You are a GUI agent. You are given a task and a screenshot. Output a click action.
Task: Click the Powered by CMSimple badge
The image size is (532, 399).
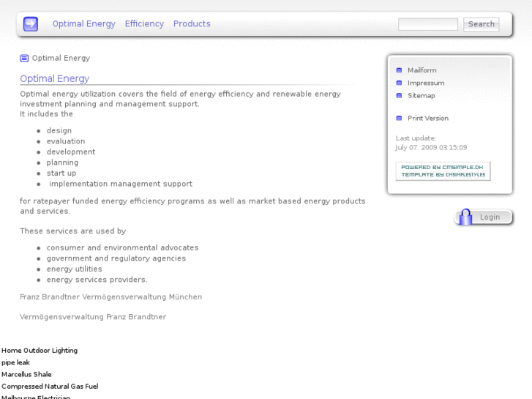pyautogui.click(x=443, y=171)
